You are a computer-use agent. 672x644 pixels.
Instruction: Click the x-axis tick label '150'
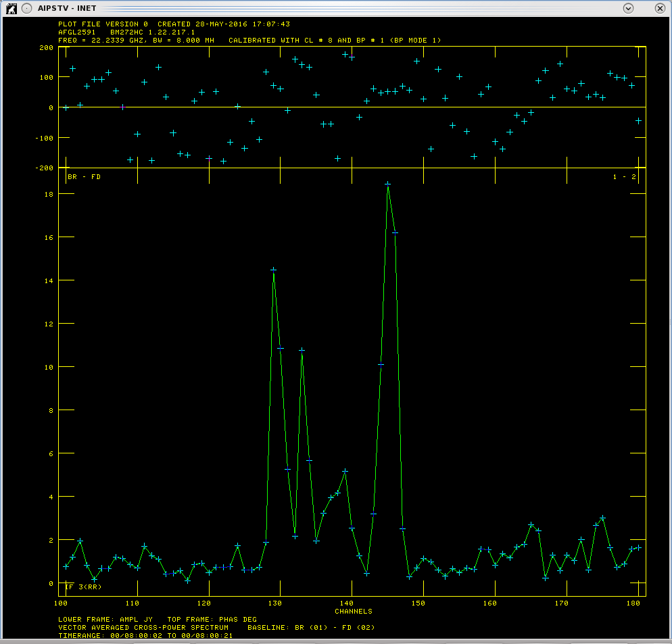coord(418,603)
